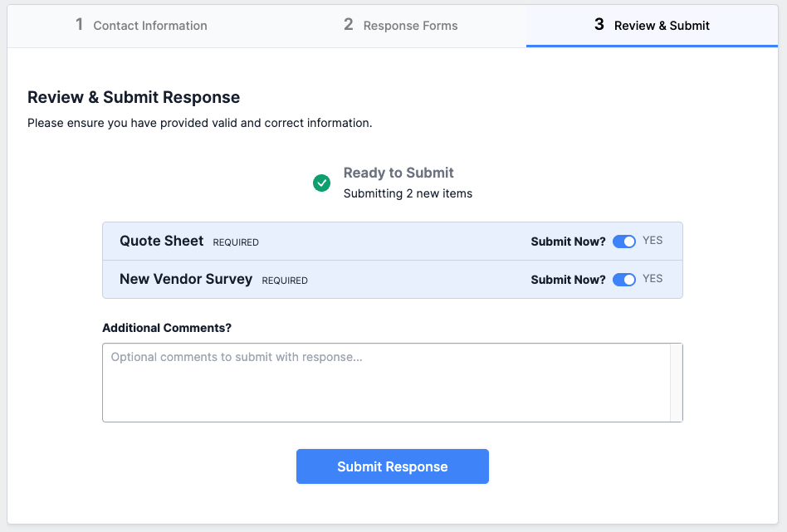Click the comments box scrollbar
Image resolution: width=787 pixels, height=532 pixels.
pos(676,383)
